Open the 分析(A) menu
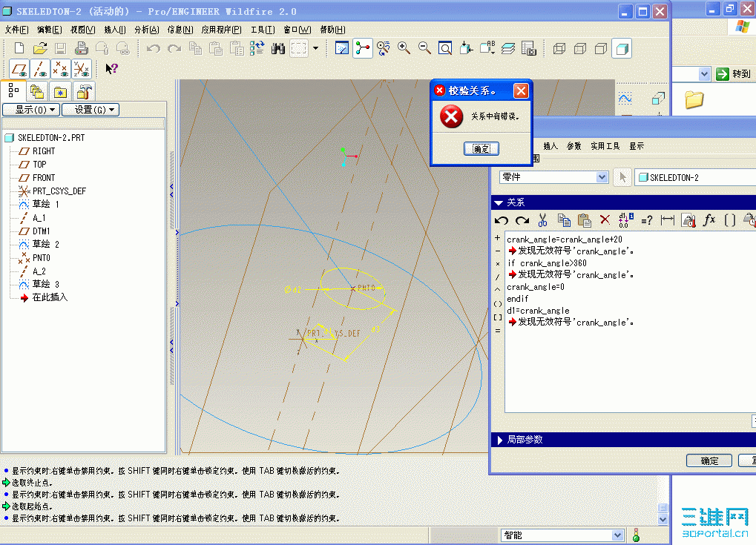Image resolution: width=756 pixels, height=545 pixels. pyautogui.click(x=147, y=30)
